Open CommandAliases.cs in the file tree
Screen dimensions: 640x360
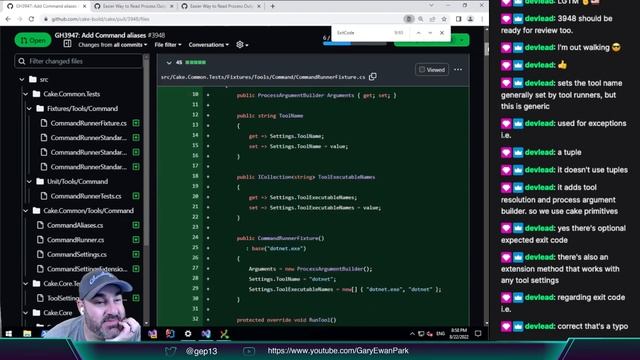75,225
